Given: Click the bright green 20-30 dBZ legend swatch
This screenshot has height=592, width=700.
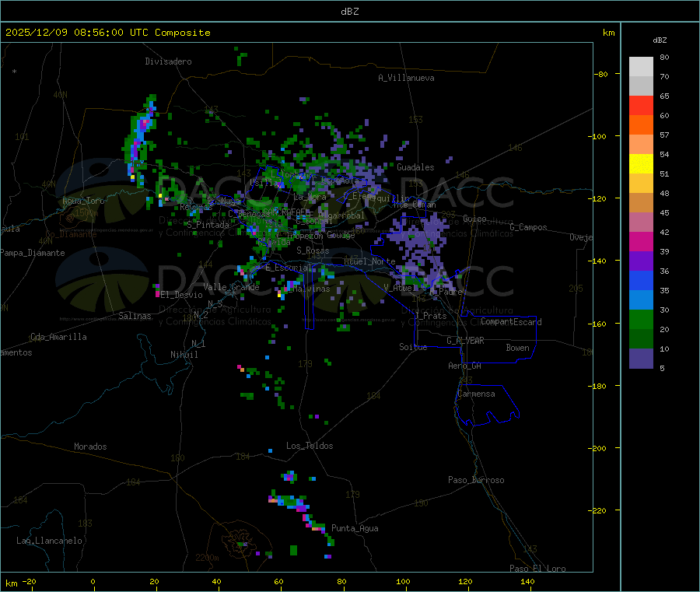Looking at the screenshot, I should point(641,319).
